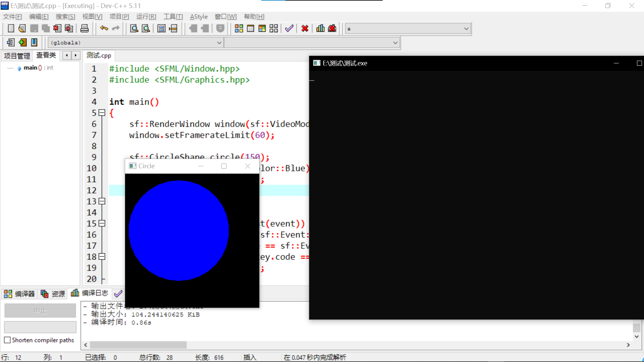
Task: Click the Replace toolbar icon
Action: [x=146, y=28]
